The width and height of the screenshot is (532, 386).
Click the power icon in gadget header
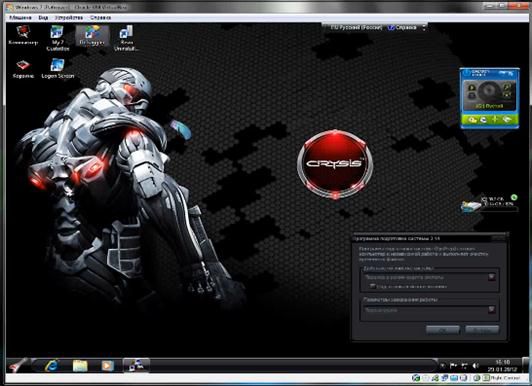pos(466,72)
